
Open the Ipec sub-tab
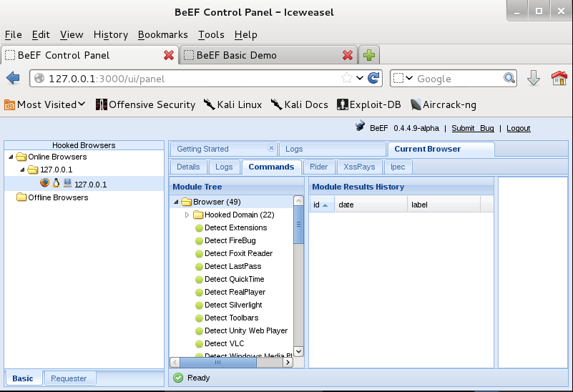[x=398, y=167]
